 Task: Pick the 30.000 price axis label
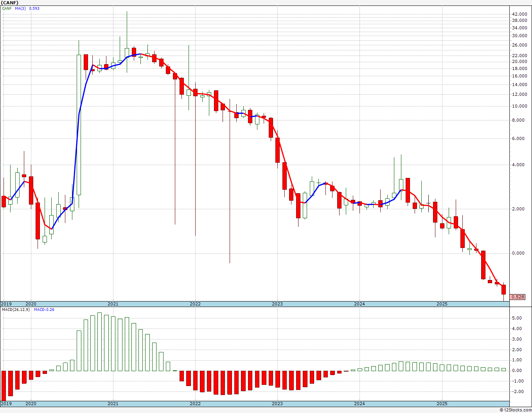519,36
